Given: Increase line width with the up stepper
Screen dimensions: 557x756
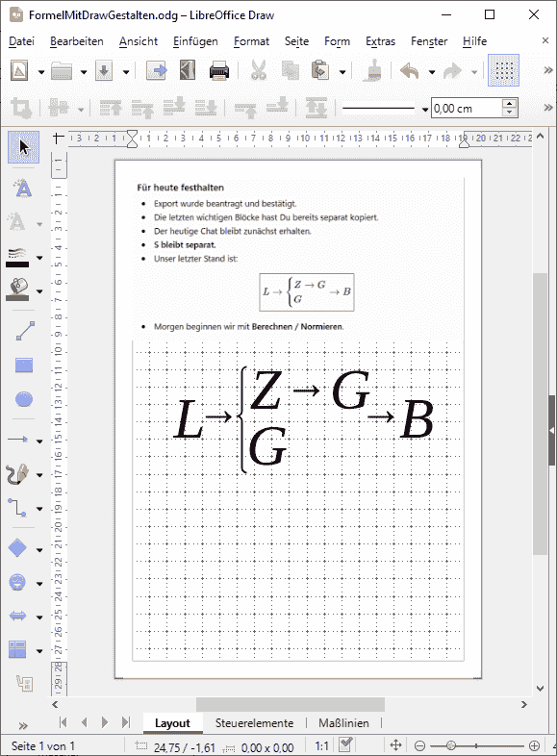Looking at the screenshot, I should coord(510,104).
